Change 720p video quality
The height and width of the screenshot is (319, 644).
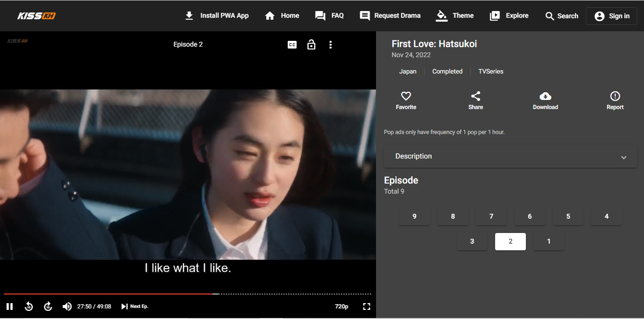[341, 307]
